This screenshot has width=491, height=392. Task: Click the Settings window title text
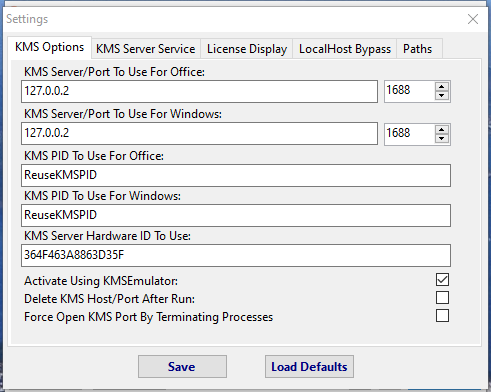[27, 19]
